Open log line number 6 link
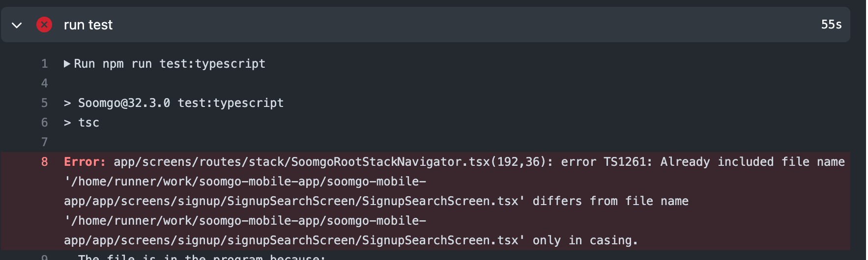Screen dimensions: 868x260 pos(45,123)
